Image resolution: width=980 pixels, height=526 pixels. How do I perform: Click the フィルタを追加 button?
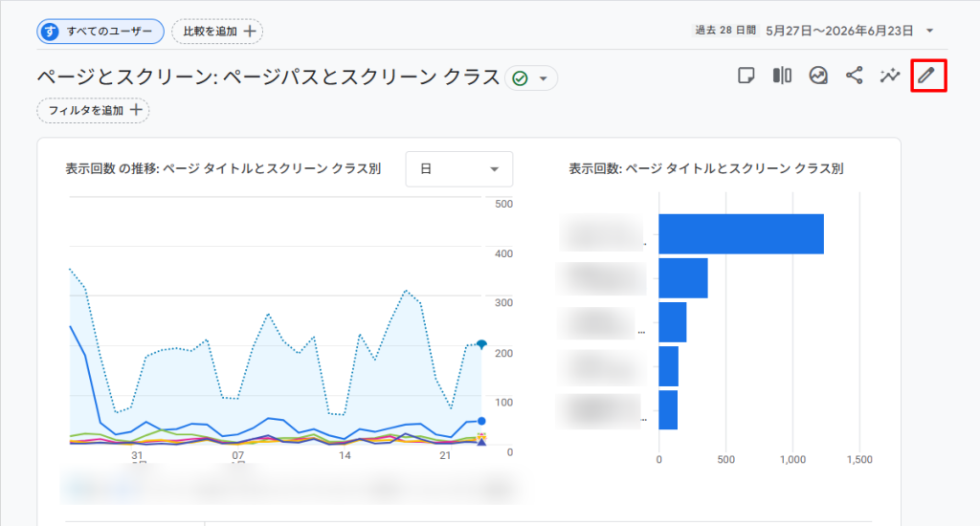pyautogui.click(x=93, y=111)
